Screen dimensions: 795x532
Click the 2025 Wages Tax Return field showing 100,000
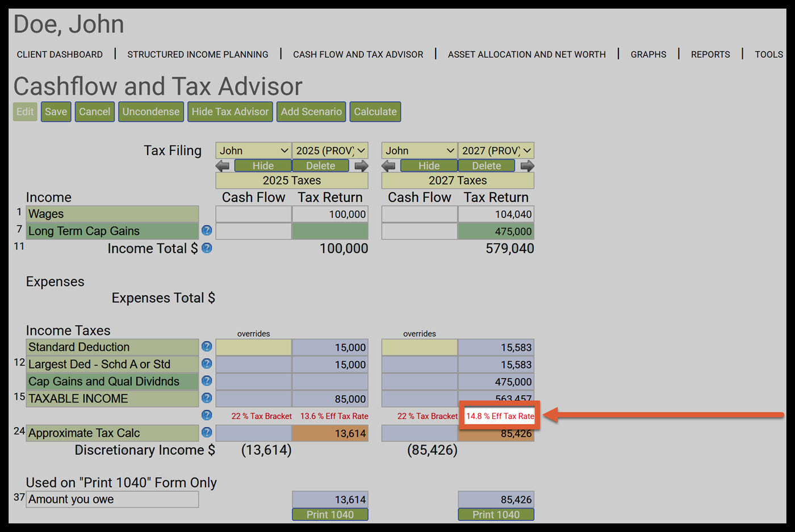point(330,214)
